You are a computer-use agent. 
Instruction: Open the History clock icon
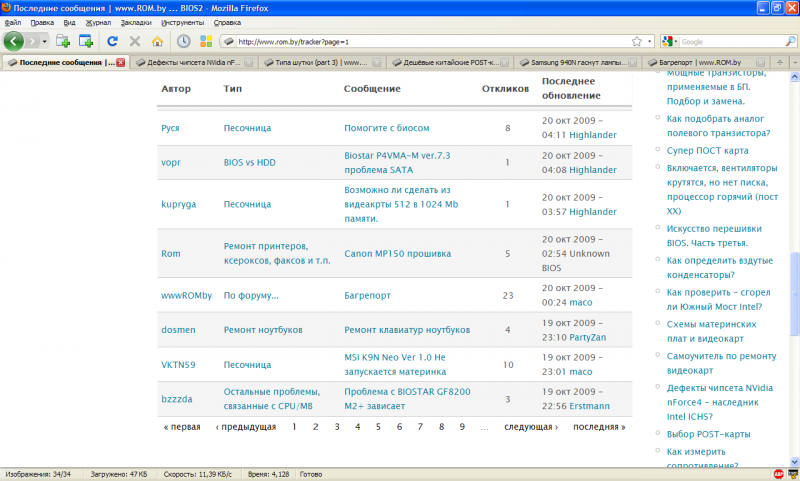(184, 41)
